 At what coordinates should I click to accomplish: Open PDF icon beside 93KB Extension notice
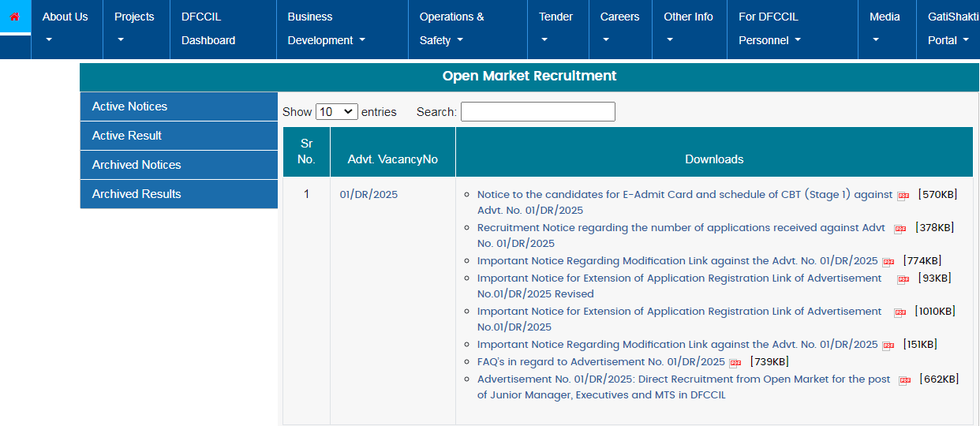903,280
